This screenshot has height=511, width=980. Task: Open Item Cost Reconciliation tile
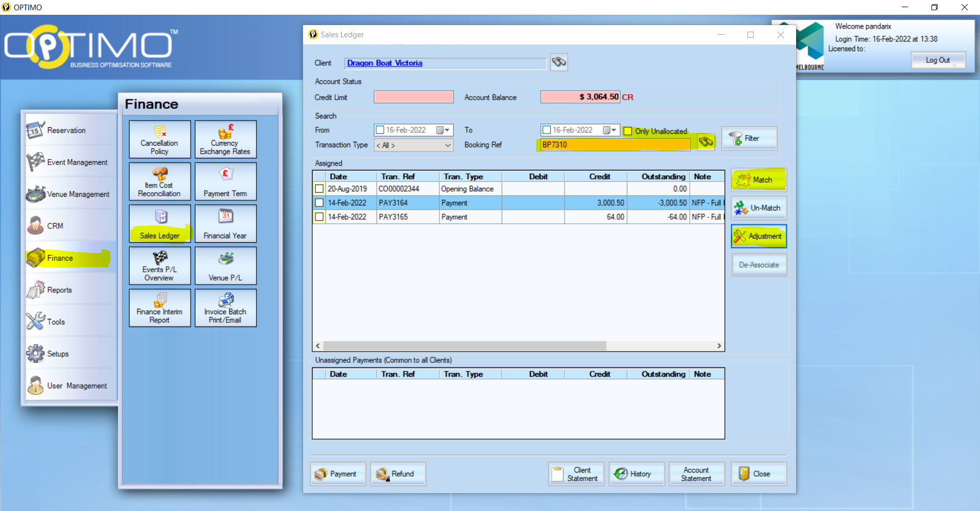point(159,181)
